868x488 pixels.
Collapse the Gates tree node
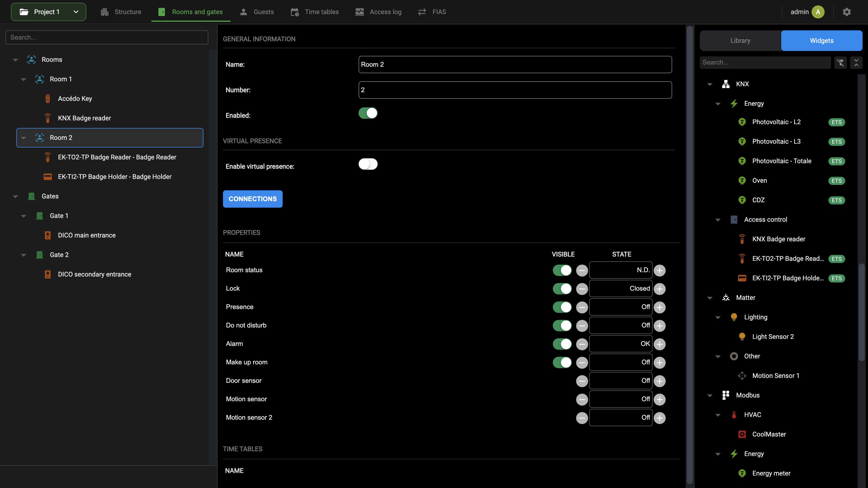15,196
